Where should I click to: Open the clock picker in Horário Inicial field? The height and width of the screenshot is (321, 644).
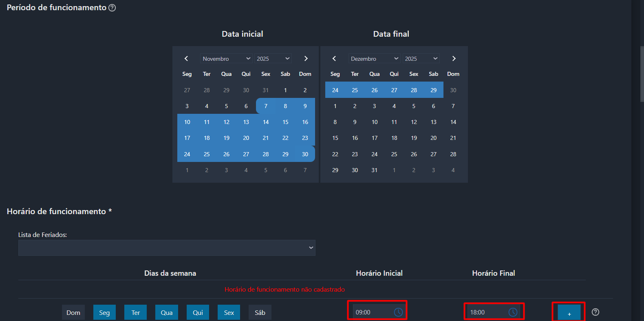398,312
